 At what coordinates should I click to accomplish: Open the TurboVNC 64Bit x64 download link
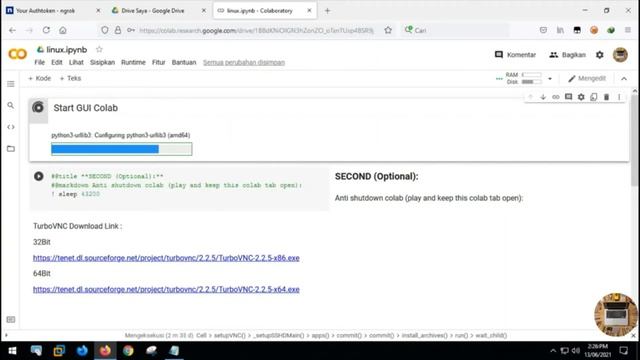point(166,289)
